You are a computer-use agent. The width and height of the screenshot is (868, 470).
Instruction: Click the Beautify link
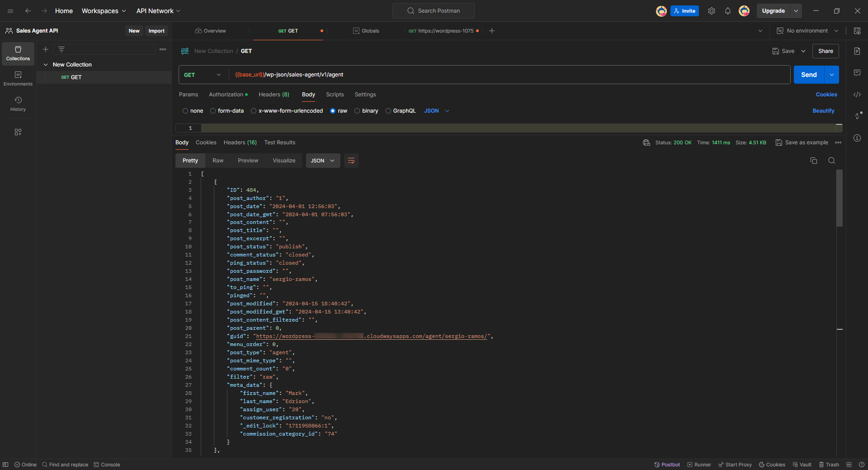tap(824, 111)
